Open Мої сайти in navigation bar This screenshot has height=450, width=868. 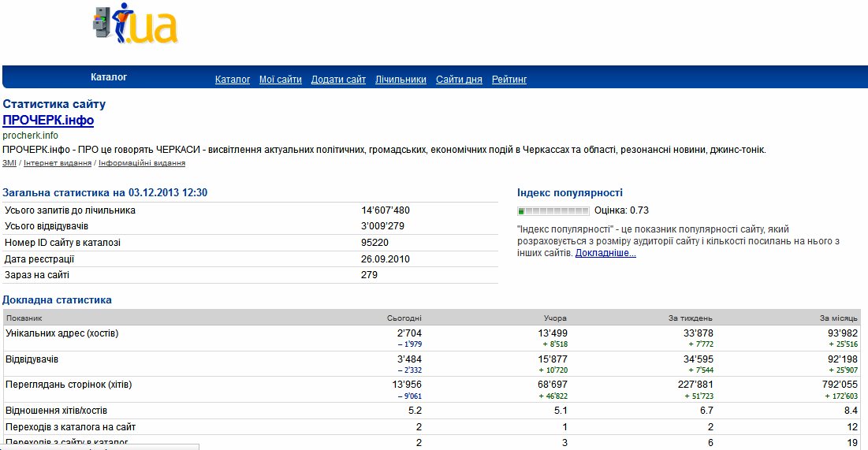281,80
